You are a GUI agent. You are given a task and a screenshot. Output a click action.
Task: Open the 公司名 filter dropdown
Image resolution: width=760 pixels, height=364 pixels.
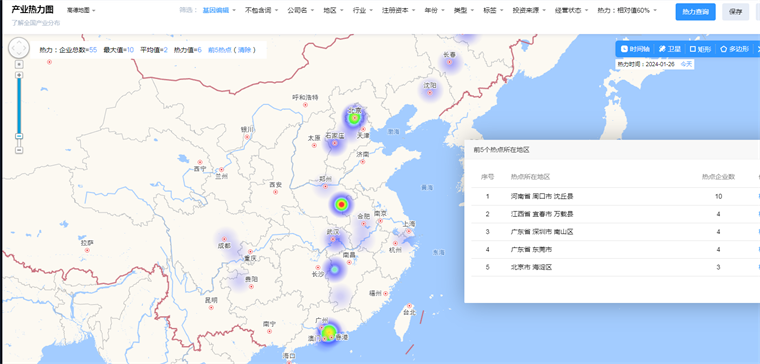301,10
